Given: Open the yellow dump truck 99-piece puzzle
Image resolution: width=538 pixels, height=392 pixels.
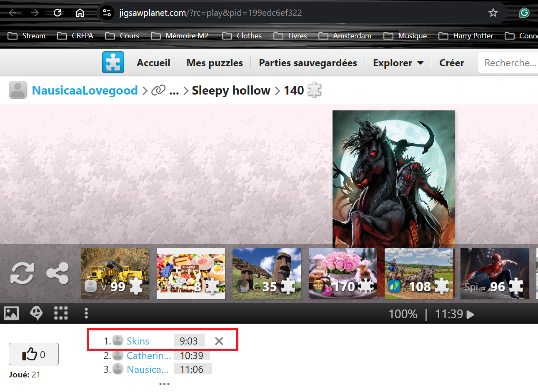Looking at the screenshot, I should coord(115,273).
